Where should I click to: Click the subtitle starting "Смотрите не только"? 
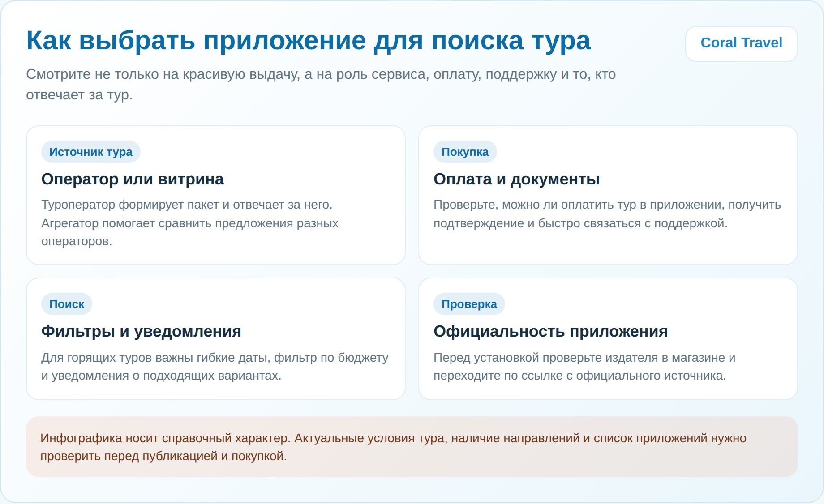(321, 84)
